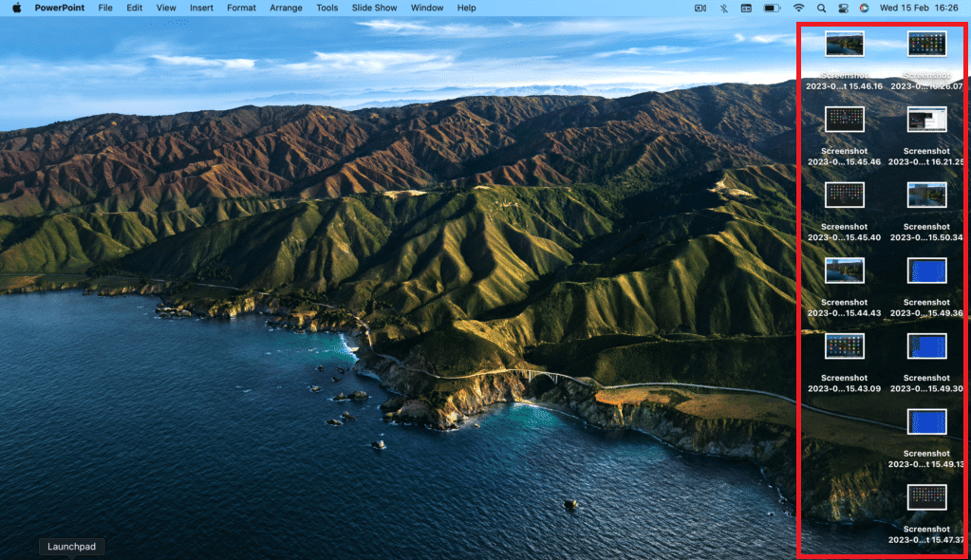Viewport: 971px width, 560px height.
Task: Open the File menu
Action: tap(105, 8)
